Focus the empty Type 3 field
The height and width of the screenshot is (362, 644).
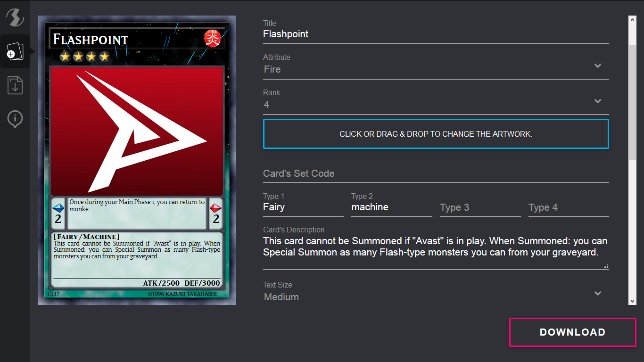tap(480, 207)
